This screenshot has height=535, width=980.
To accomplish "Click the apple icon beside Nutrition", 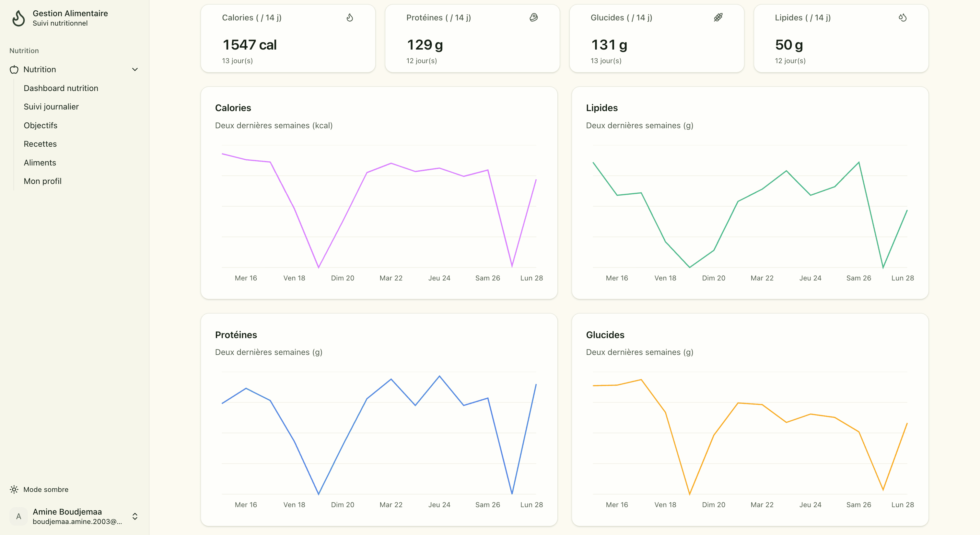I will pos(14,70).
